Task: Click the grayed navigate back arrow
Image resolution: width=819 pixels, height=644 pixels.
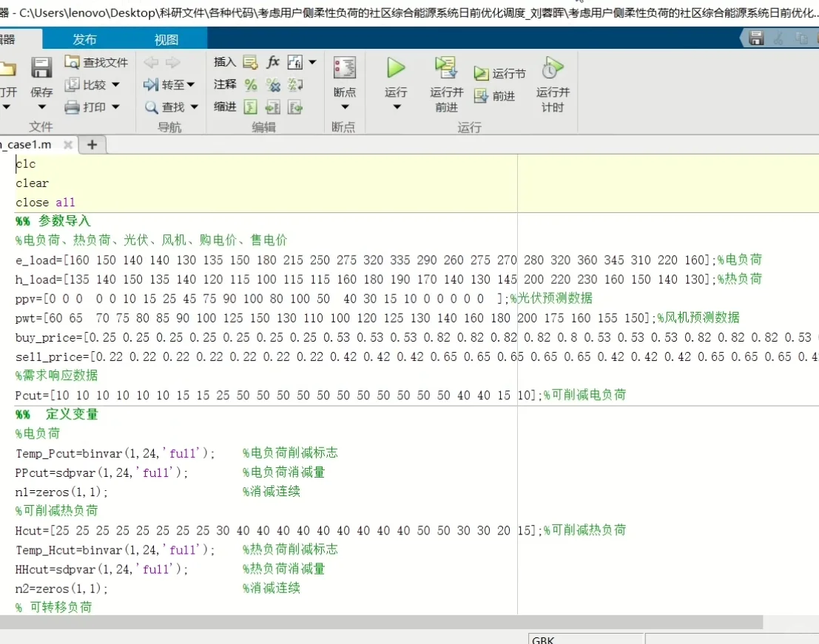Action: 151,63
